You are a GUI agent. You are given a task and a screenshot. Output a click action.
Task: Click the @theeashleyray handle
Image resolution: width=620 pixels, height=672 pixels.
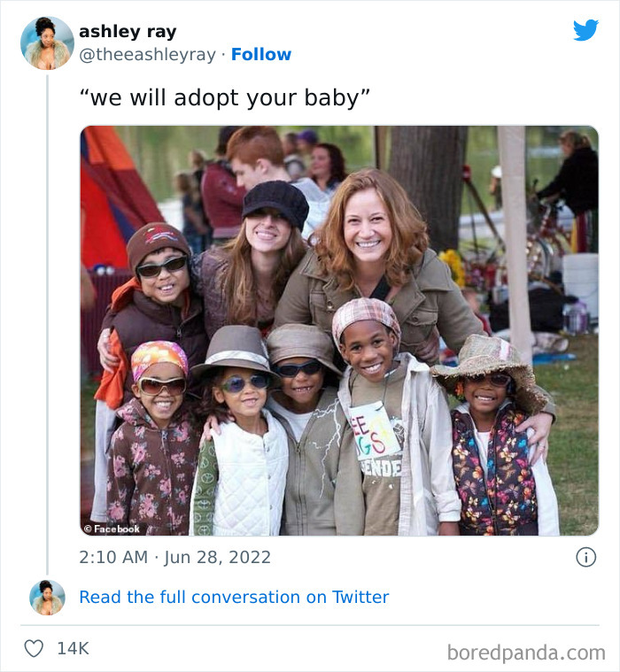click(147, 55)
